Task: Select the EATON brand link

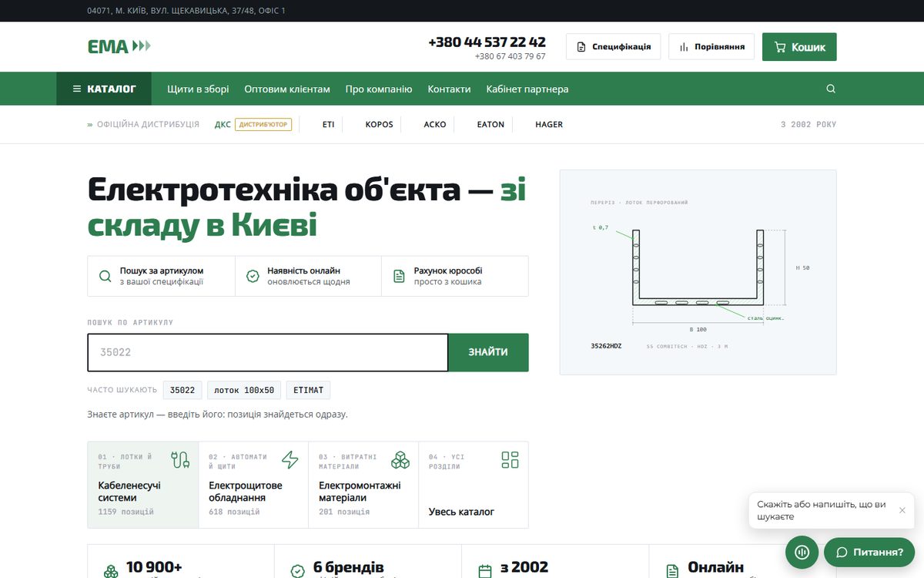Action: [x=490, y=124]
